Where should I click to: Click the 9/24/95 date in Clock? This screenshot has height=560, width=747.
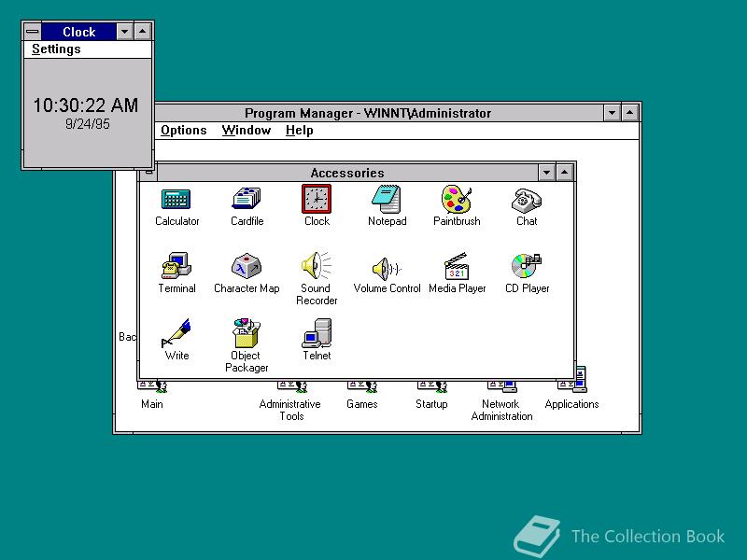click(x=87, y=124)
